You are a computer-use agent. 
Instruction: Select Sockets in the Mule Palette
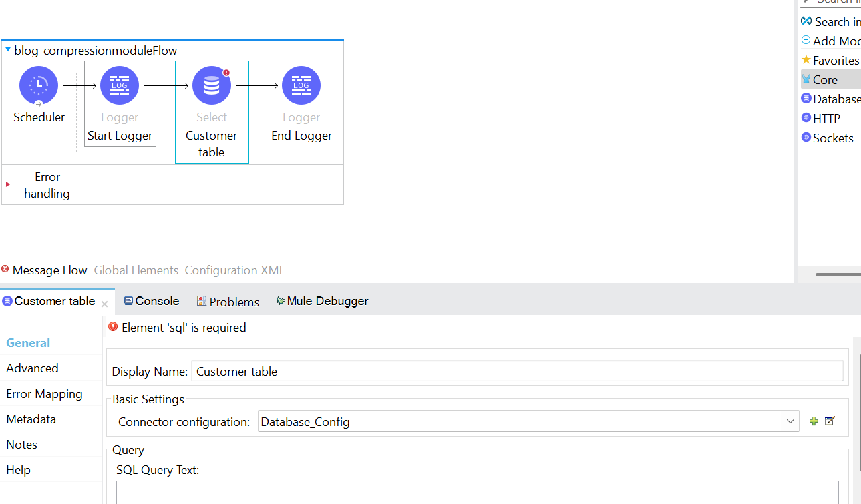(x=830, y=138)
